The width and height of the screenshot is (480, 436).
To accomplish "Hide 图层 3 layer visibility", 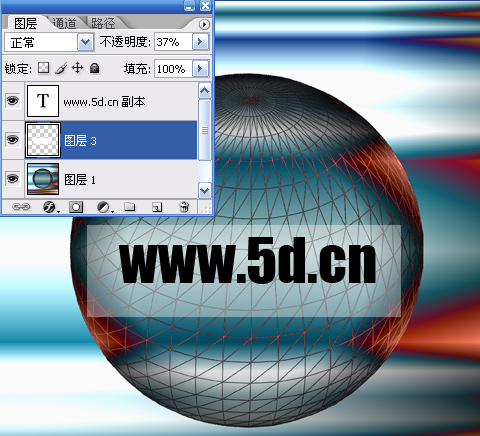I will (x=13, y=140).
